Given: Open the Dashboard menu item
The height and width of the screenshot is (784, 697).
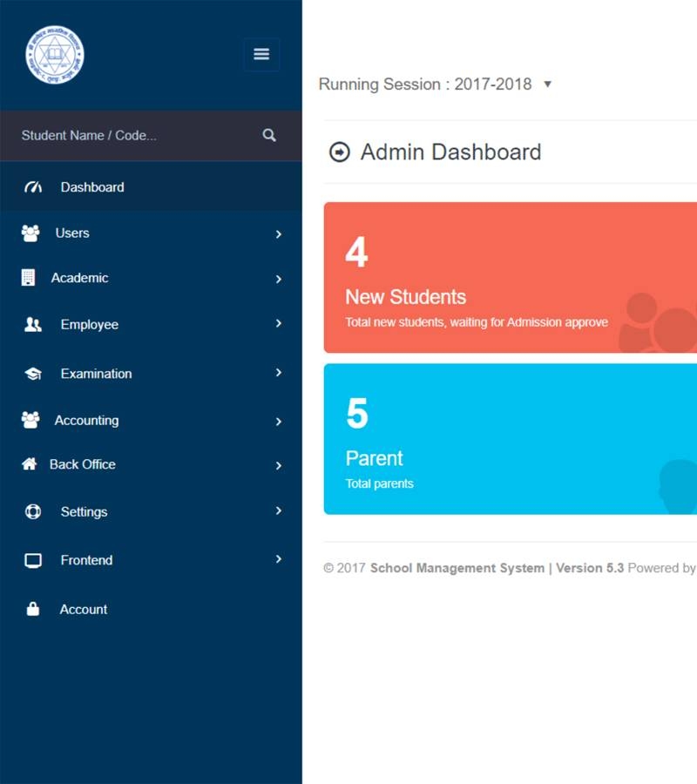Looking at the screenshot, I should click(x=92, y=187).
